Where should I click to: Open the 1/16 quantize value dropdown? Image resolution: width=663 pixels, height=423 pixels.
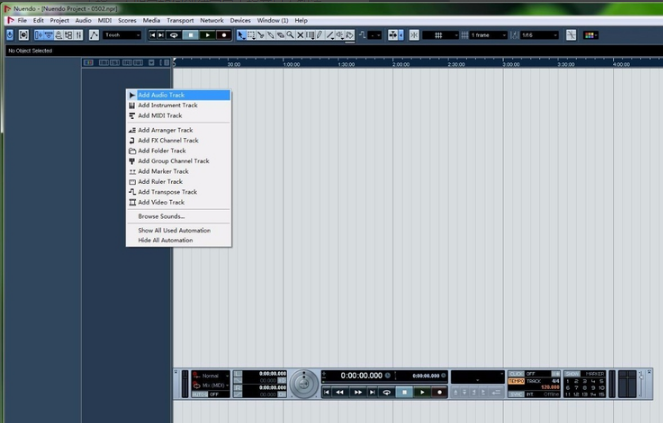(537, 35)
